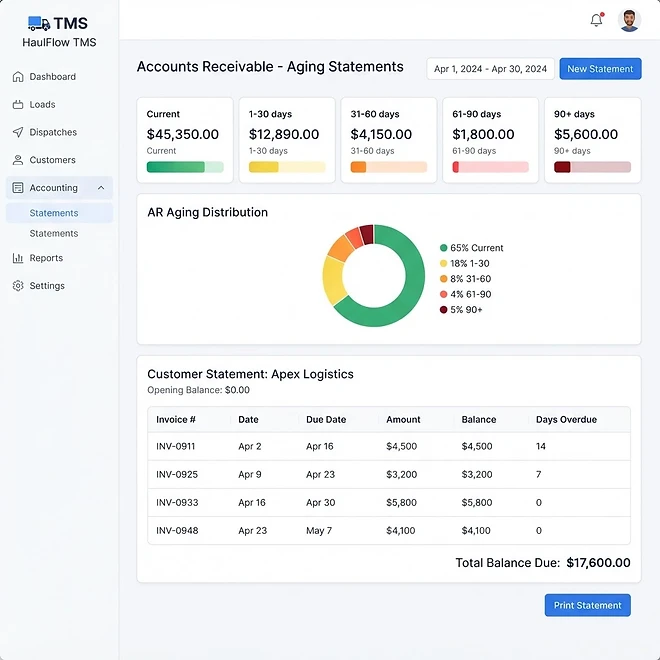Select the highlighted Statements submenu item
This screenshot has height=660, width=660.
click(x=59, y=213)
